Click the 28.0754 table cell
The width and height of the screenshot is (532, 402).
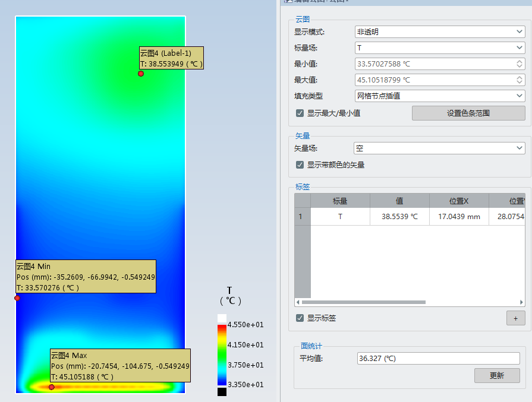point(507,216)
